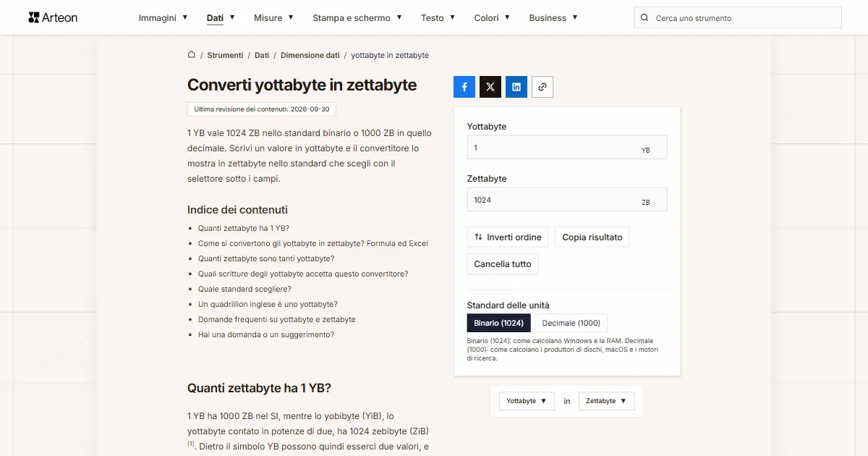Click the search magnifier icon
Image resolution: width=868 pixels, height=456 pixels.
pos(645,18)
